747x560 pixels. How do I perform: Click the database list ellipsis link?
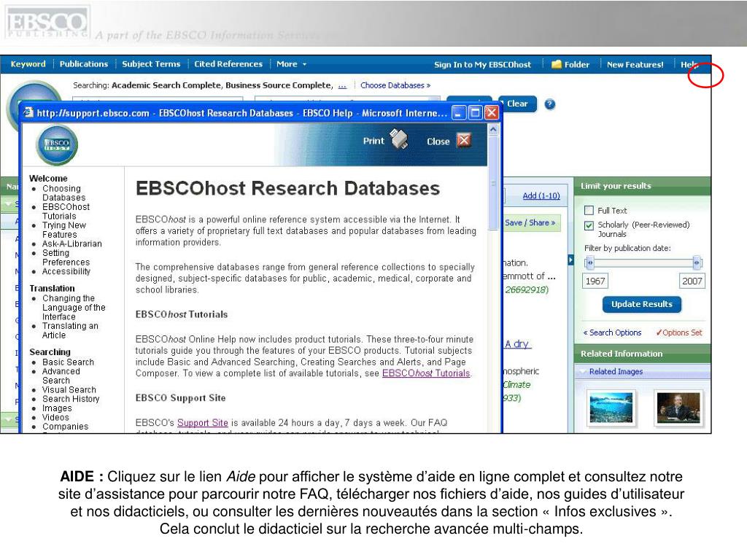coord(342,86)
